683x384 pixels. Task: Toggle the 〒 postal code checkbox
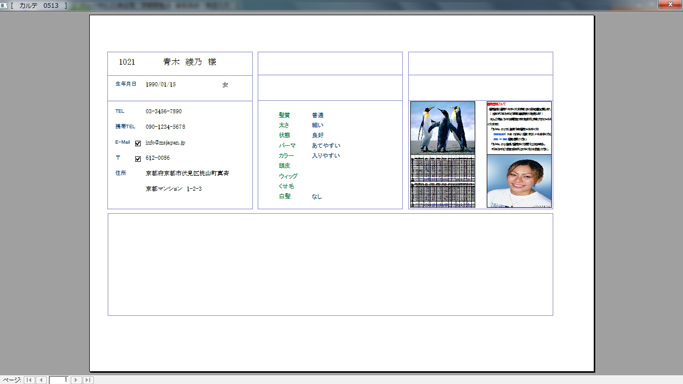pos(138,159)
